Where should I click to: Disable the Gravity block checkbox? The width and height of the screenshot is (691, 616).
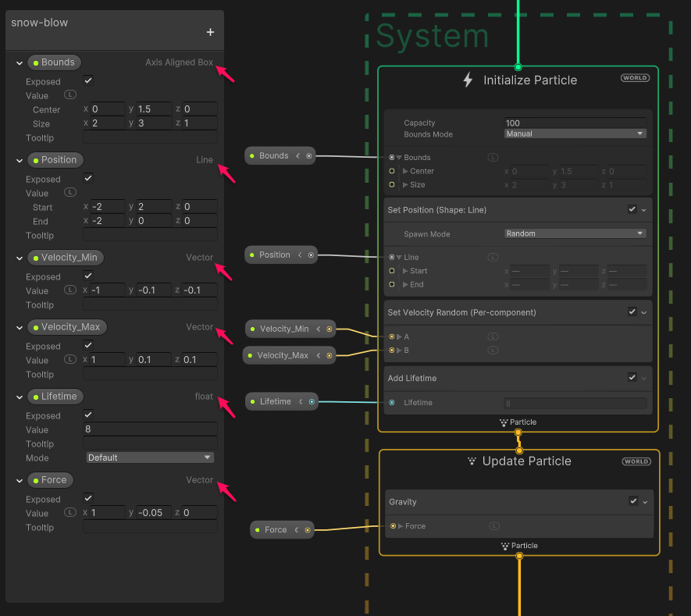632,501
